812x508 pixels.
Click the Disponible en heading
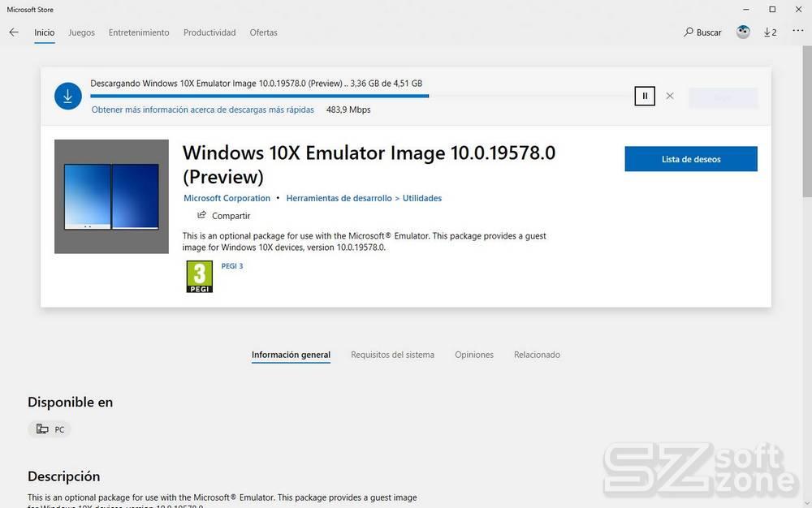point(71,402)
